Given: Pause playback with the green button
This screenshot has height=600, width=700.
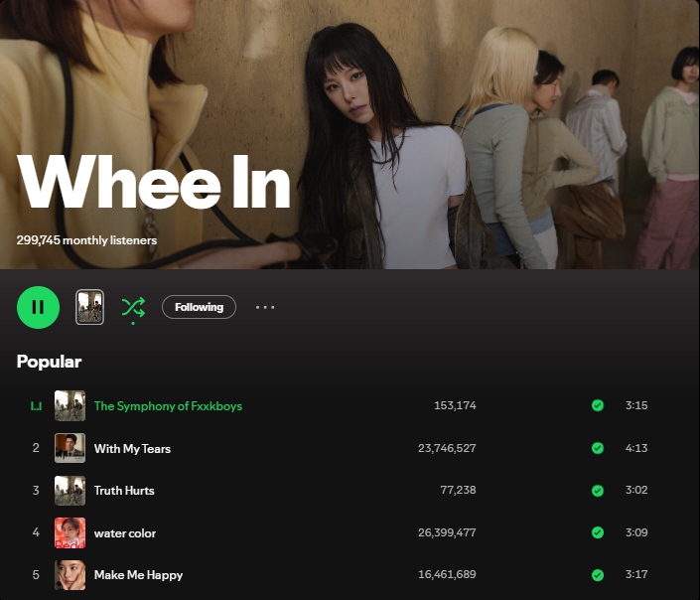Looking at the screenshot, I should point(38,307).
